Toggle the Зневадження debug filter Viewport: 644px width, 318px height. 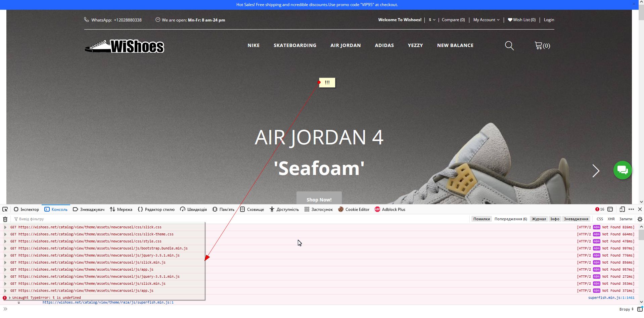[x=576, y=219]
